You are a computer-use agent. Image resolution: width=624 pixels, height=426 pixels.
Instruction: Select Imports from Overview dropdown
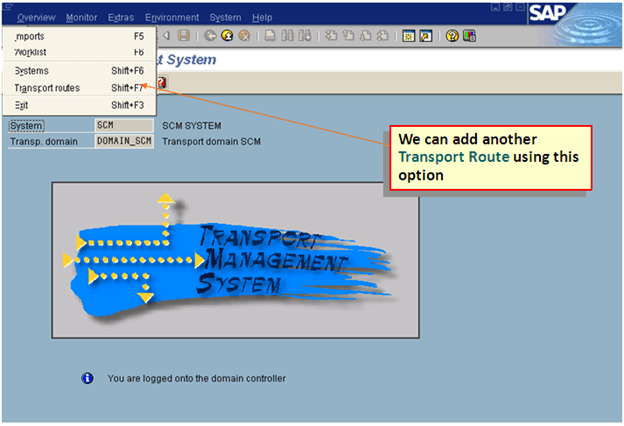[x=79, y=36]
